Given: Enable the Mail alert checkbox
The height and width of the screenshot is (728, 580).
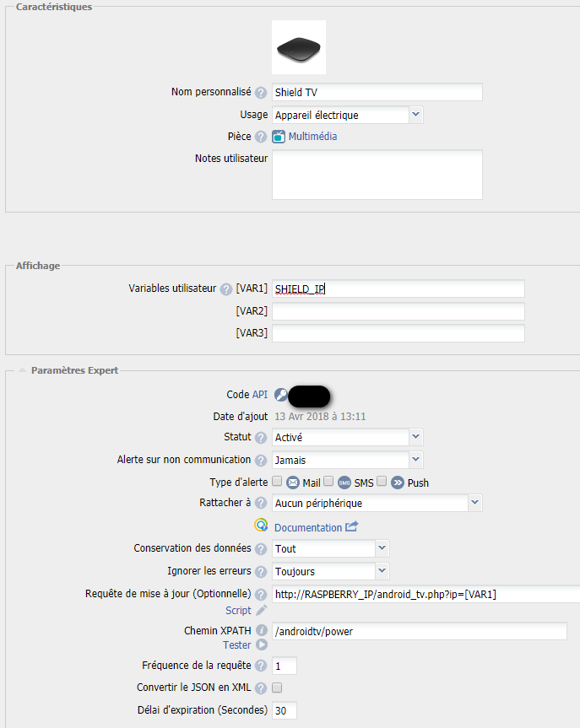Looking at the screenshot, I should point(277,482).
